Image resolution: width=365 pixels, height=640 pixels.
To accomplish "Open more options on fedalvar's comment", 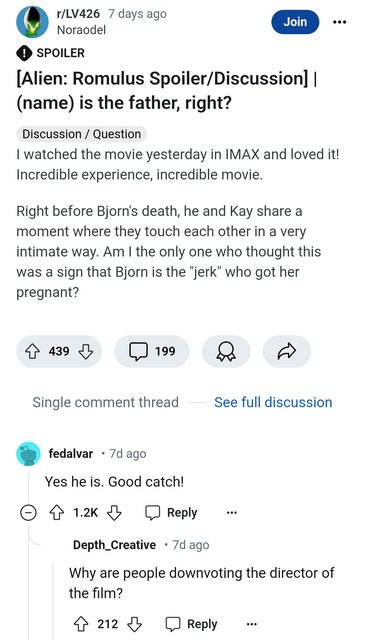I will (231, 513).
